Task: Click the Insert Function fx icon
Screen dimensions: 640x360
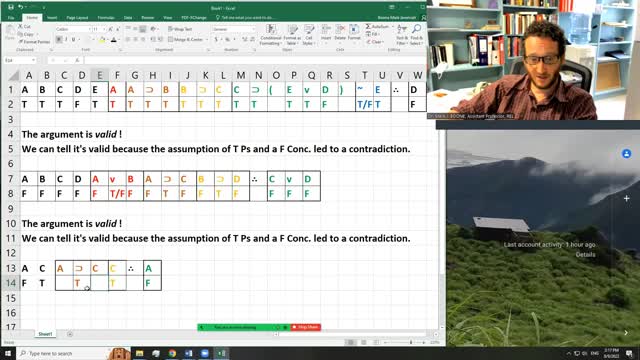Action: [x=77, y=60]
